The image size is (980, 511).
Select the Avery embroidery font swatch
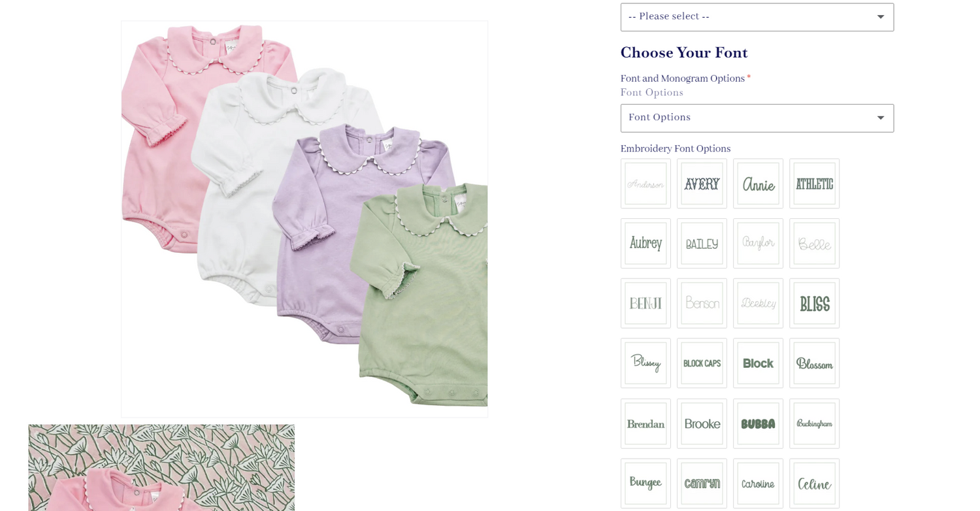(702, 184)
